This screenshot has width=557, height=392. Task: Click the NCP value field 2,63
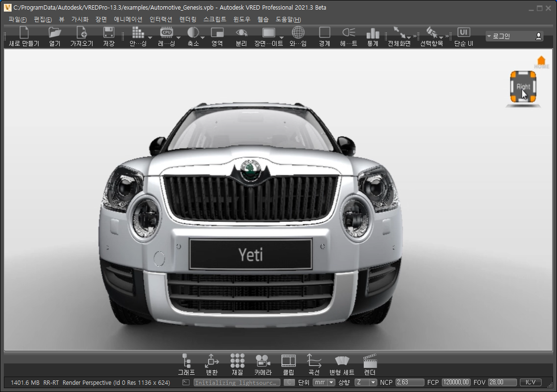coord(410,382)
